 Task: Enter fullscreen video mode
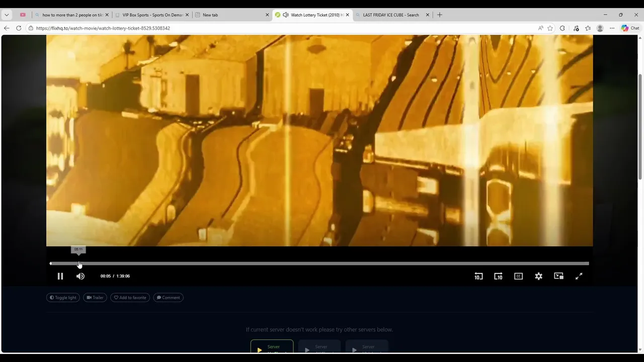pos(579,276)
